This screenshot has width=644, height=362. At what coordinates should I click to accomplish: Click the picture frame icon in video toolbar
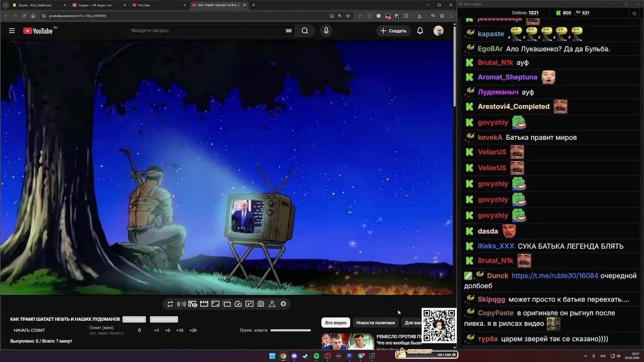(215, 304)
